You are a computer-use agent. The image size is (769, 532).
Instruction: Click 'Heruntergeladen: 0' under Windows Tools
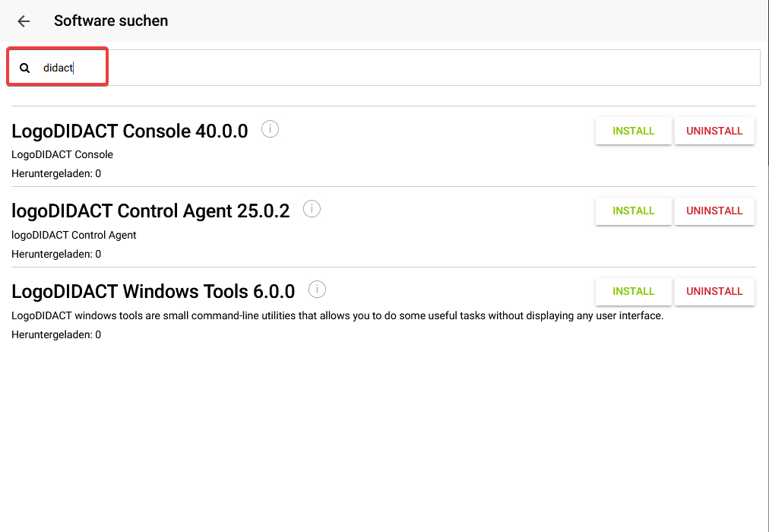(56, 334)
